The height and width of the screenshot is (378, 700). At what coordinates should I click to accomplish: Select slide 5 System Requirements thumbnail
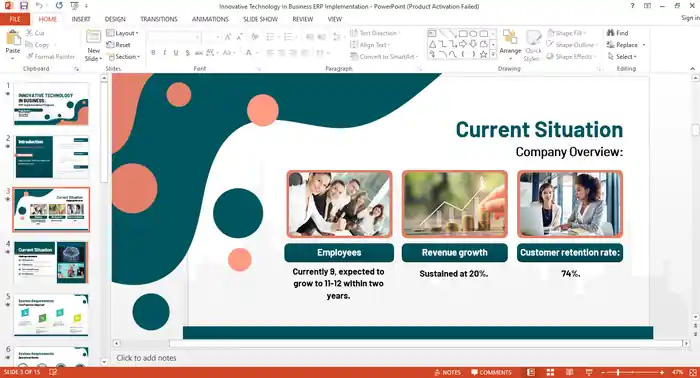(x=51, y=315)
